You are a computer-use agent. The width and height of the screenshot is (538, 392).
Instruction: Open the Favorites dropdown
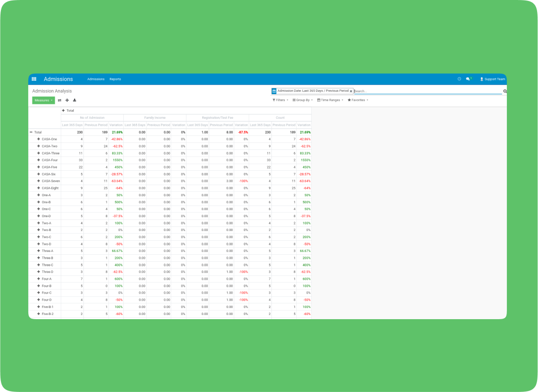coord(358,100)
